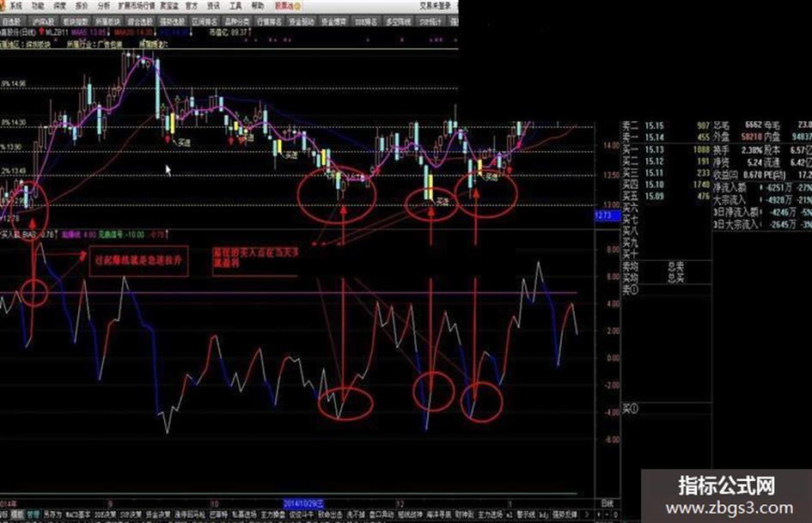Click the 3日净流入额 row
Viewport: 812px width, 523px height.
(x=762, y=212)
